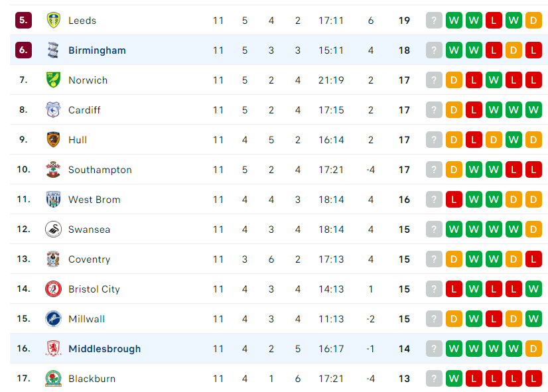The width and height of the screenshot is (548, 392).
Task: Click the Swansea swan crest icon
Action: 54,229
